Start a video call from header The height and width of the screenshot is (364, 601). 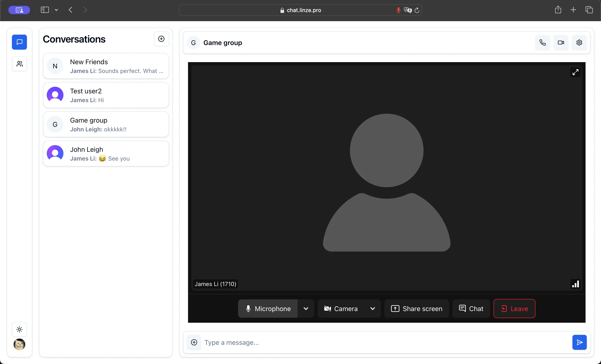(561, 43)
